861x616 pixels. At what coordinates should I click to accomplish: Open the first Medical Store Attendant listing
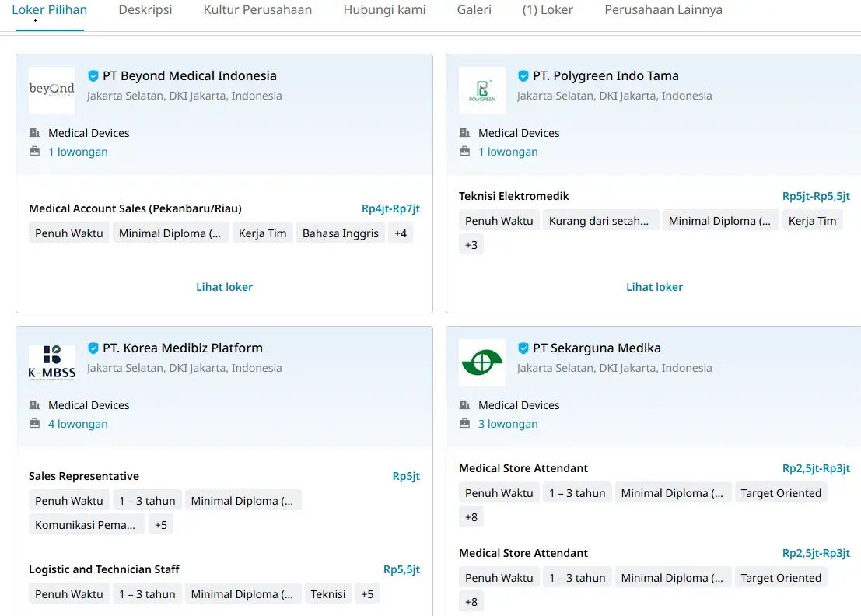point(523,468)
